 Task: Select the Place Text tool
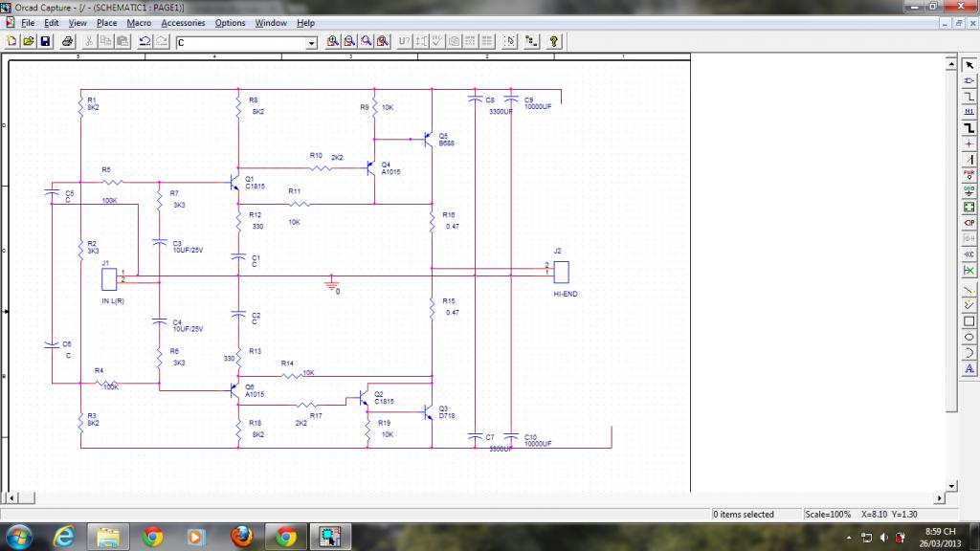pyautogui.click(x=969, y=368)
